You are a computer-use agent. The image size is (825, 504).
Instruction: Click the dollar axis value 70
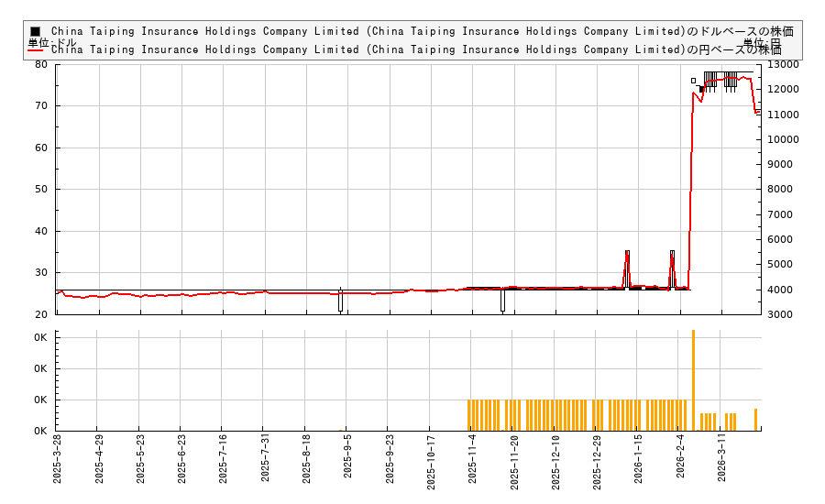pos(41,105)
